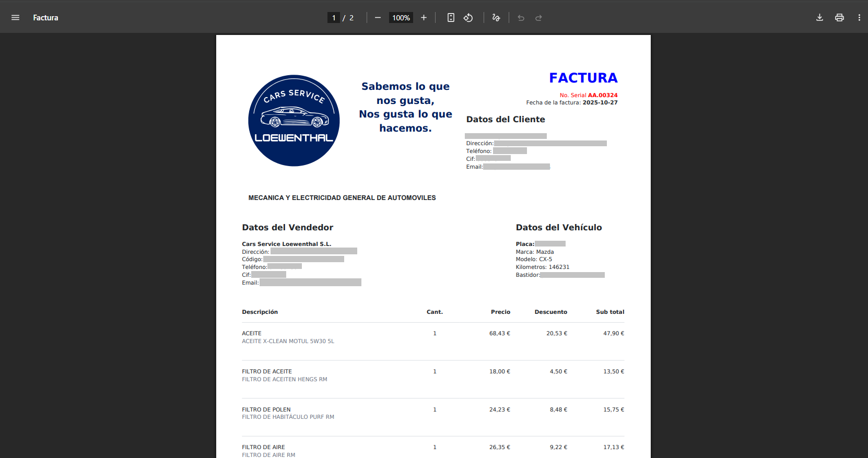868x458 pixels.
Task: Toggle the sidebar with the hamburger menu icon
Action: (15, 18)
